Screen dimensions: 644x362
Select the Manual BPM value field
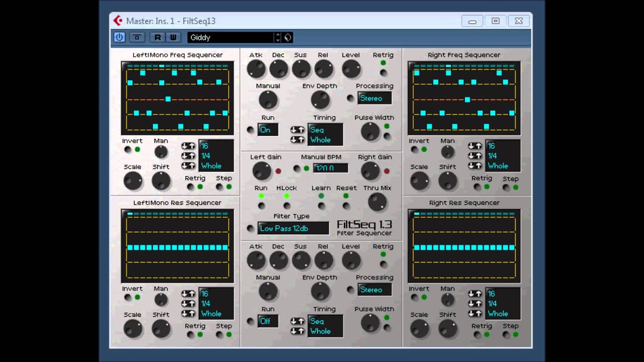coord(331,168)
